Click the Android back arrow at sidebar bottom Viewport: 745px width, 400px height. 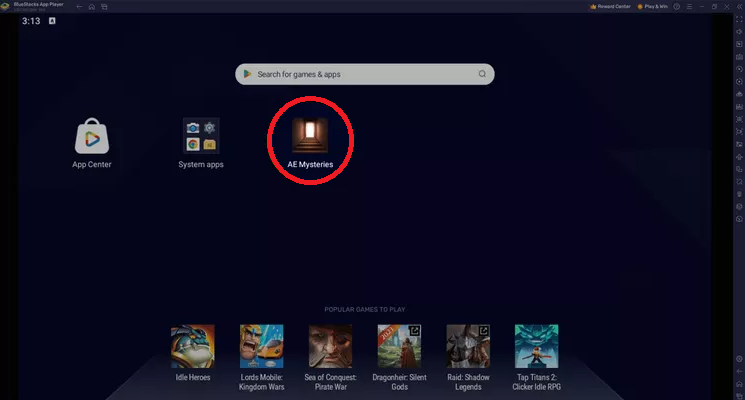[739, 371]
